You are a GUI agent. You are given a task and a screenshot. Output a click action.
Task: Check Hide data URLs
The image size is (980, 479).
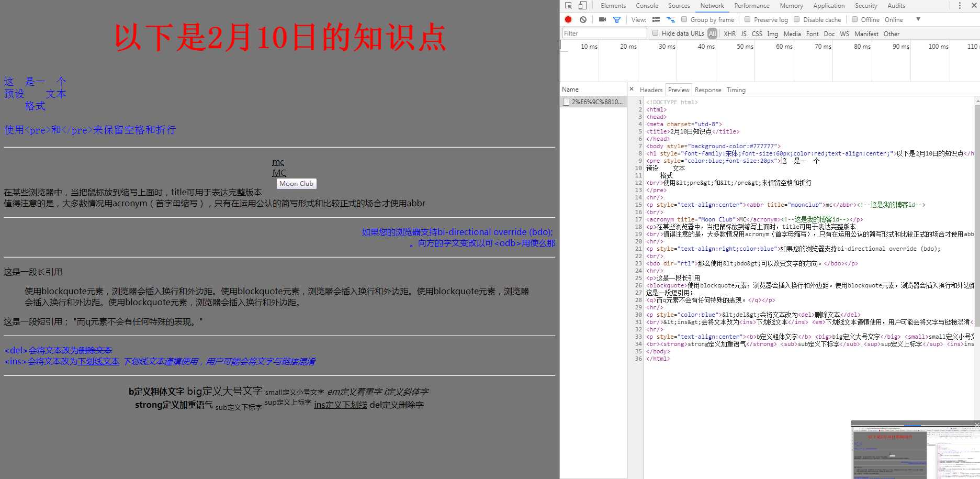pos(655,33)
